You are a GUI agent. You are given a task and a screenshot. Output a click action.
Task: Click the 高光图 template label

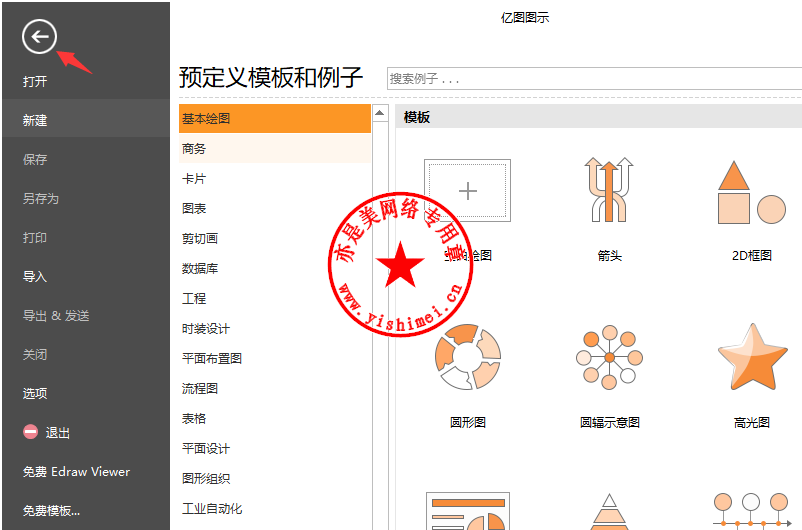[x=751, y=422]
